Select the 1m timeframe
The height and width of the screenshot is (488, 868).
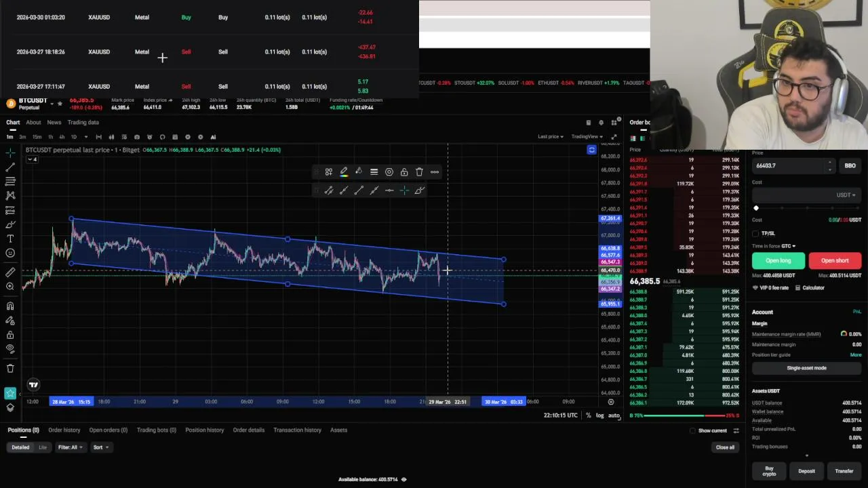pyautogui.click(x=9, y=137)
